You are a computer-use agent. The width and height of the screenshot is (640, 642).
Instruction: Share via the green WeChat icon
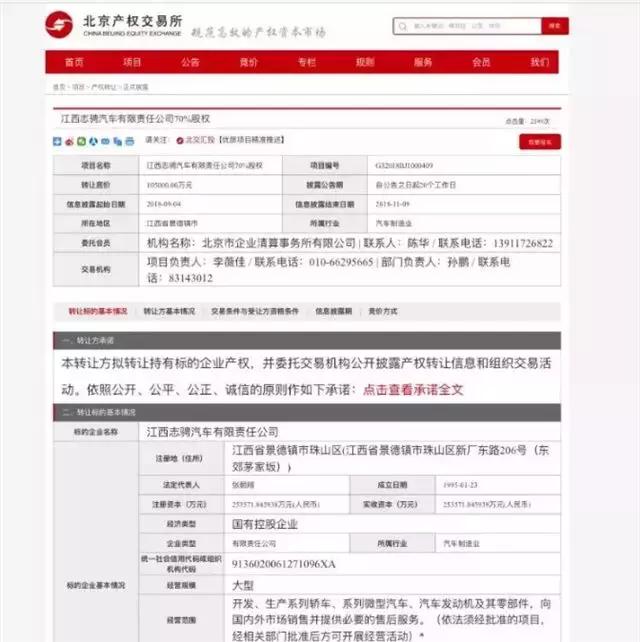(81, 141)
